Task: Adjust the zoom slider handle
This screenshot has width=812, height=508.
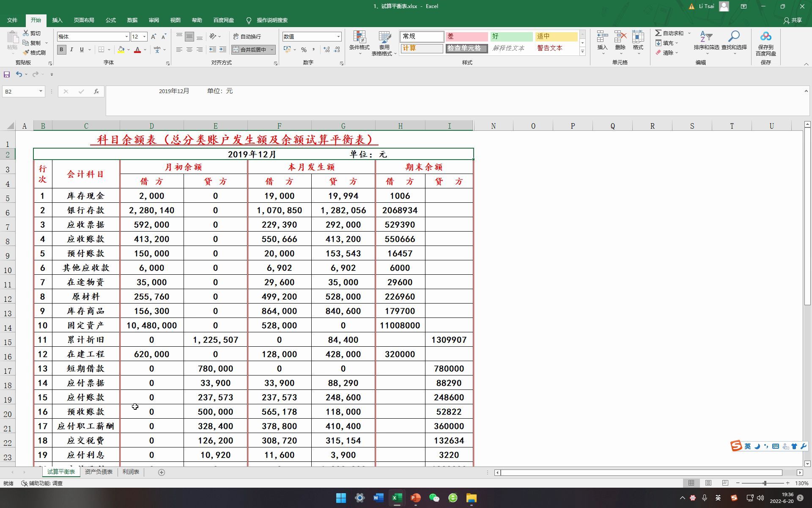Action: 765,483
